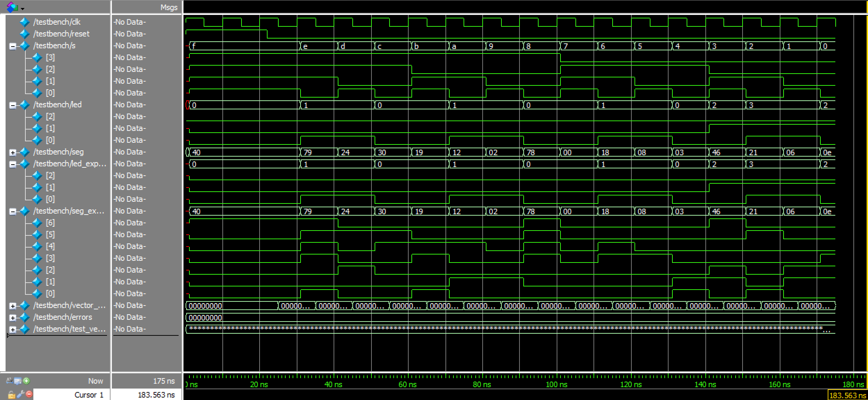Click the Msgs column header
The width and height of the screenshot is (868, 400).
click(x=169, y=7)
